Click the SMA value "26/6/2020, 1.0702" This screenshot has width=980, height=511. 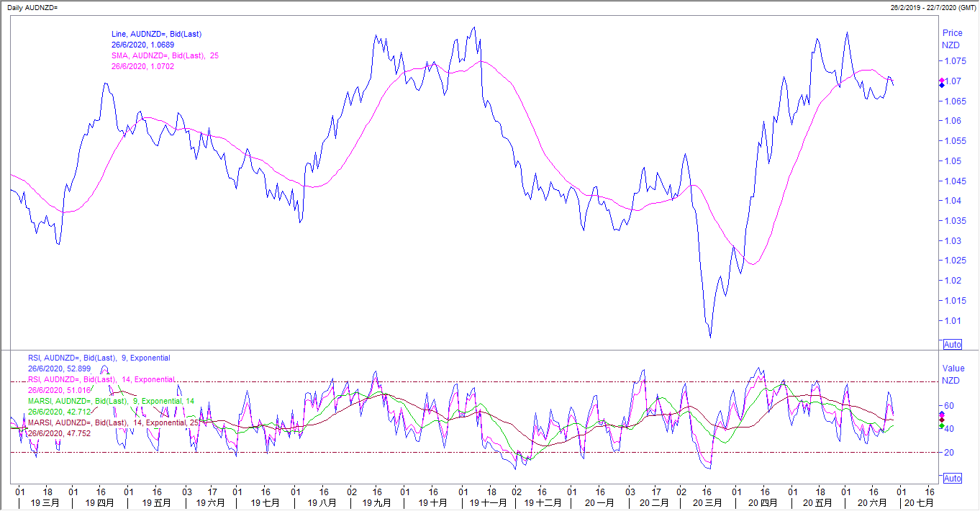coord(142,66)
